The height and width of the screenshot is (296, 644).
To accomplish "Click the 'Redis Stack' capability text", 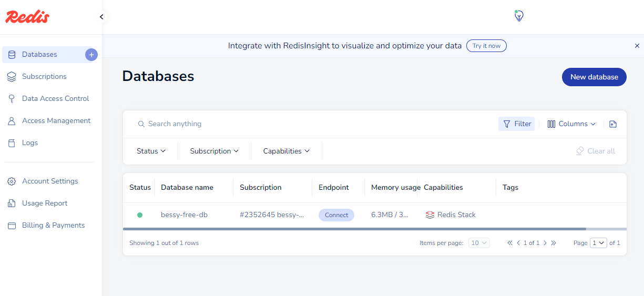I will [456, 215].
